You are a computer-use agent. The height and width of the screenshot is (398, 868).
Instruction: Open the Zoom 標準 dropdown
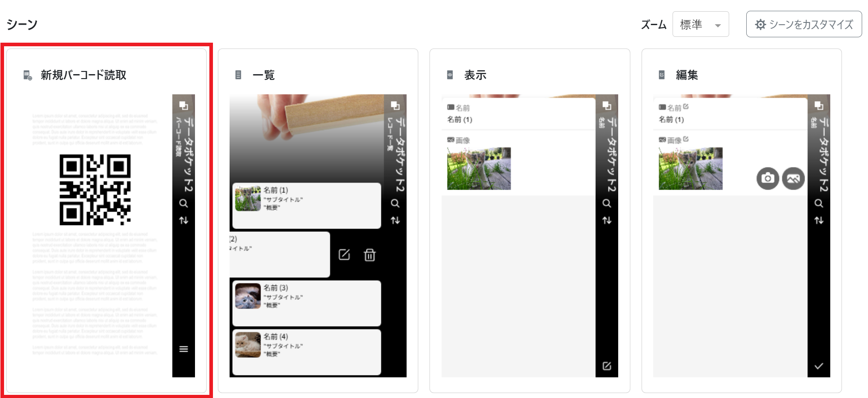click(x=700, y=25)
